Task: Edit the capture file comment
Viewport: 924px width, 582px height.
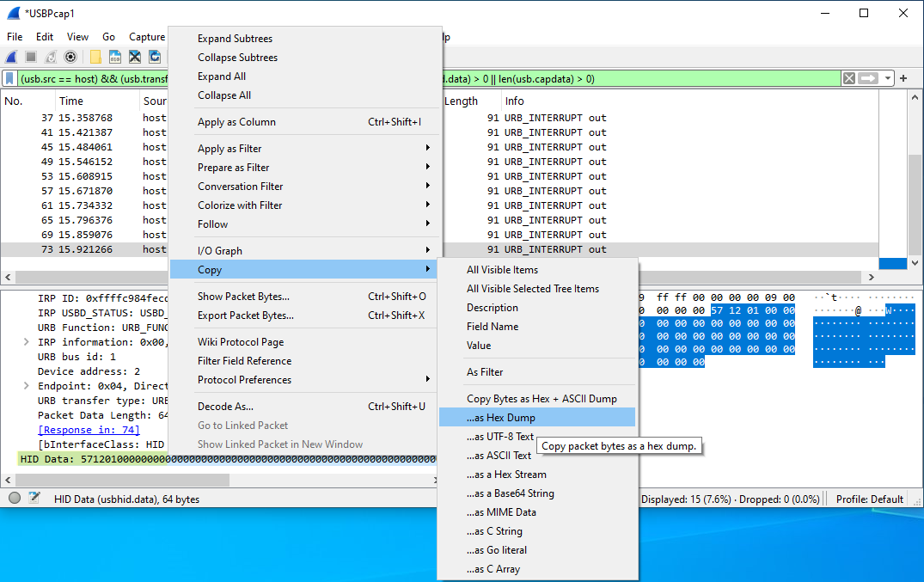Action: click(33, 498)
